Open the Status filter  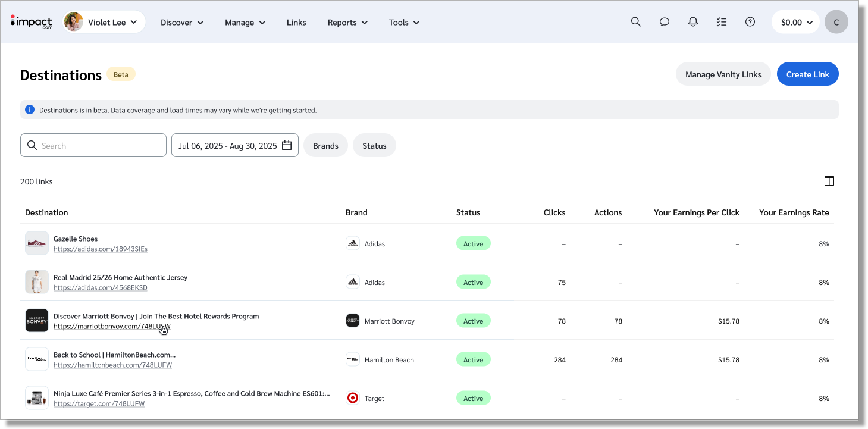coord(374,145)
